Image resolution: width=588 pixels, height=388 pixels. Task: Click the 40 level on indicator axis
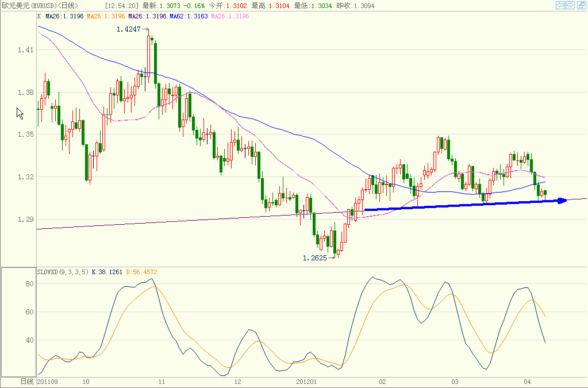[30, 340]
